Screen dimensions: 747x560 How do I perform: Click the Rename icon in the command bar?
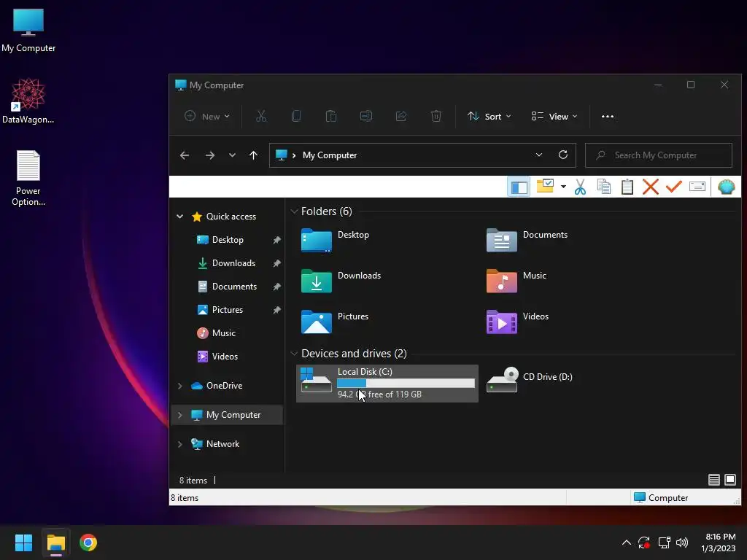[366, 116]
